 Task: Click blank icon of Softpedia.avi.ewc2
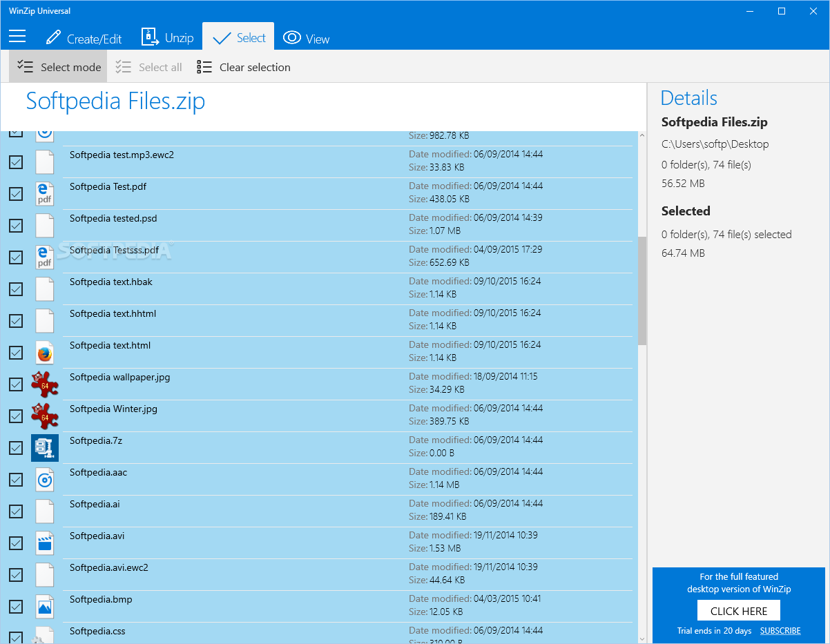(x=45, y=575)
